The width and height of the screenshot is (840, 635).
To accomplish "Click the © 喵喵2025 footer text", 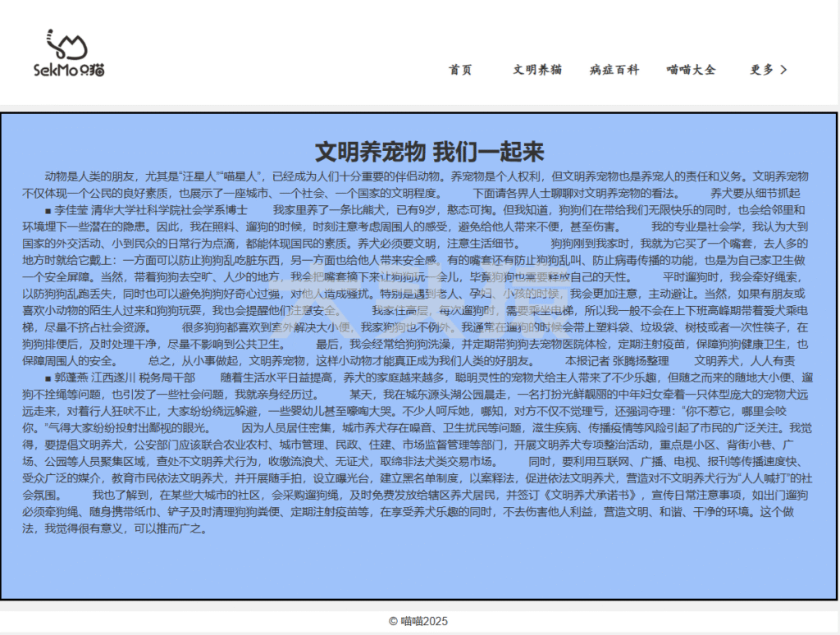I will (419, 619).
